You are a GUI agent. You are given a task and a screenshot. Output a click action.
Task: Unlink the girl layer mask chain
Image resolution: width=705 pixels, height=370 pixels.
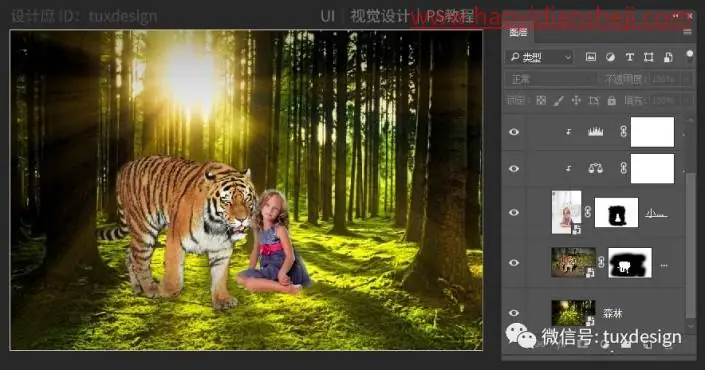pos(588,212)
